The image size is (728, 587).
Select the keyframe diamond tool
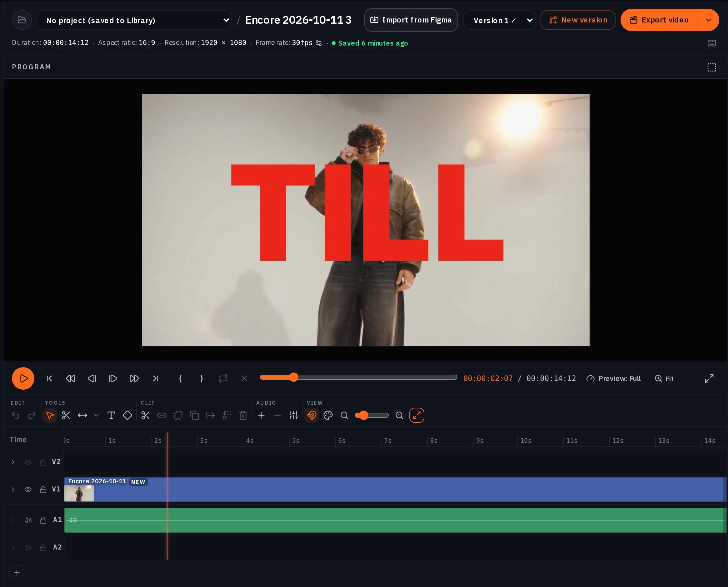(x=127, y=415)
